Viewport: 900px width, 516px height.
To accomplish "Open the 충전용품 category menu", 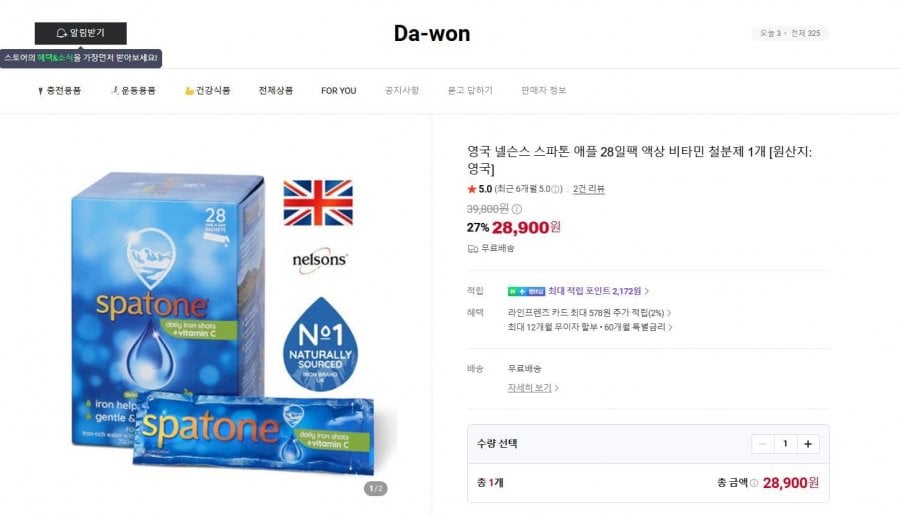I will click(x=59, y=91).
